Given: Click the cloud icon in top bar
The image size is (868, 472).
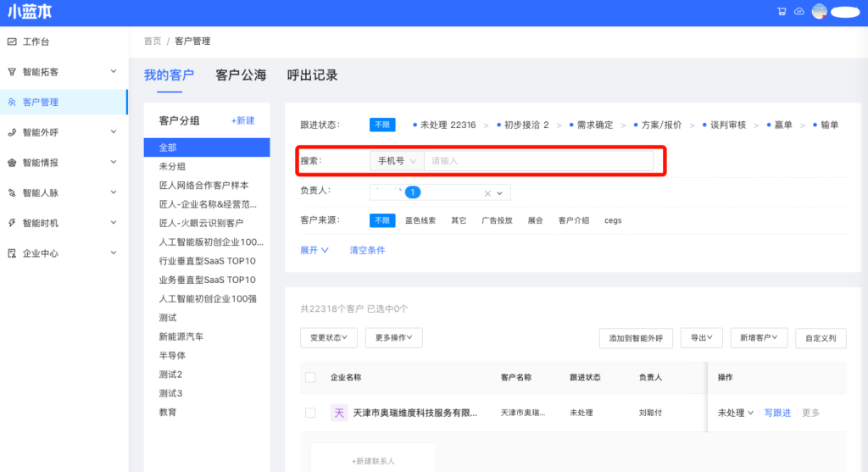Looking at the screenshot, I should pyautogui.click(x=798, y=12).
